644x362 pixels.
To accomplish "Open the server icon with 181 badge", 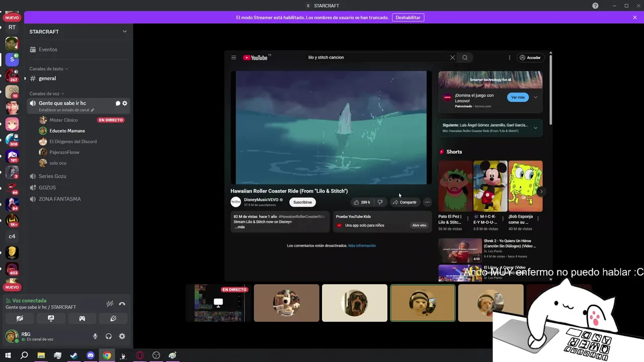I will pyautogui.click(x=12, y=156).
